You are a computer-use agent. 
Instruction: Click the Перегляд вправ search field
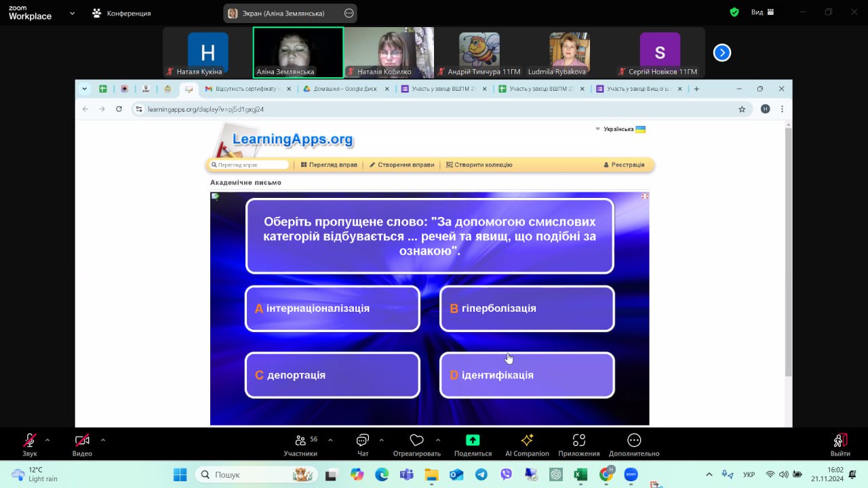(250, 165)
